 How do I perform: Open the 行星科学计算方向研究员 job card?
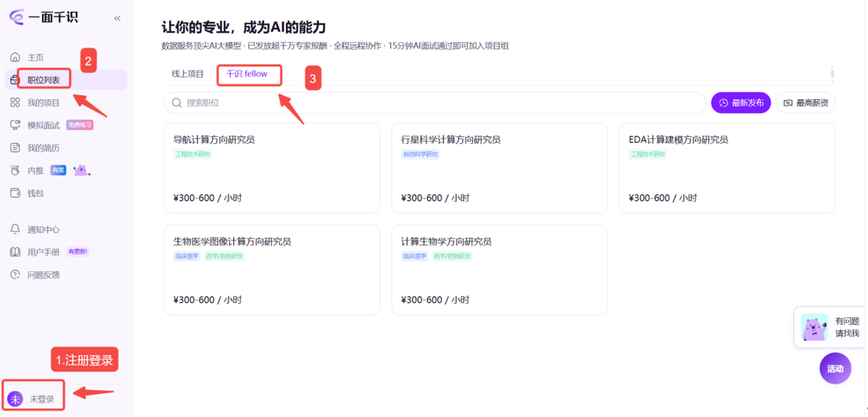(500, 168)
